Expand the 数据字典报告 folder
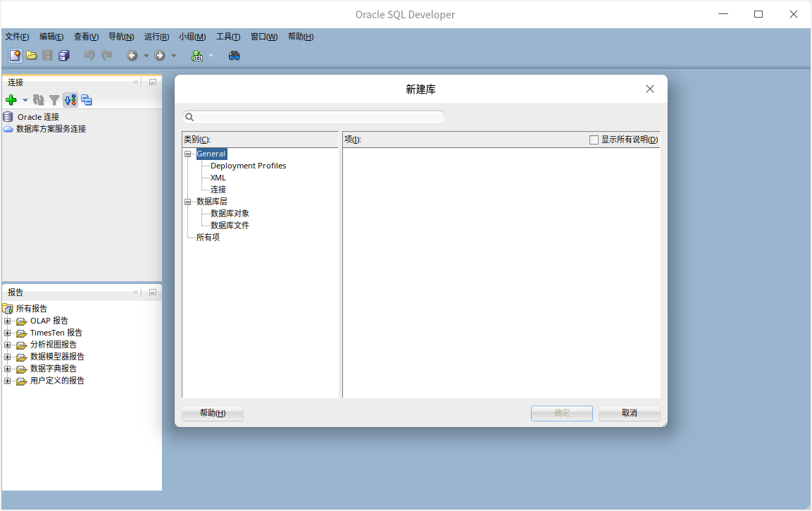812x511 pixels. [x=7, y=369]
